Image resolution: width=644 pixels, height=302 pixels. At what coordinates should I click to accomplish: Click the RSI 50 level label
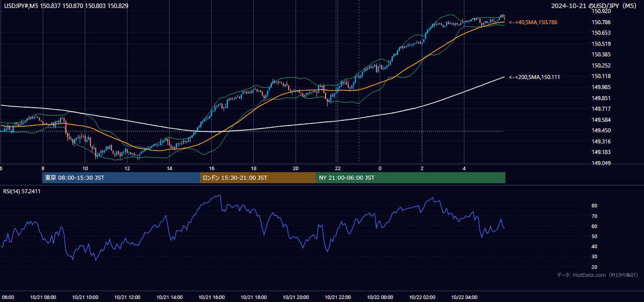595,236
